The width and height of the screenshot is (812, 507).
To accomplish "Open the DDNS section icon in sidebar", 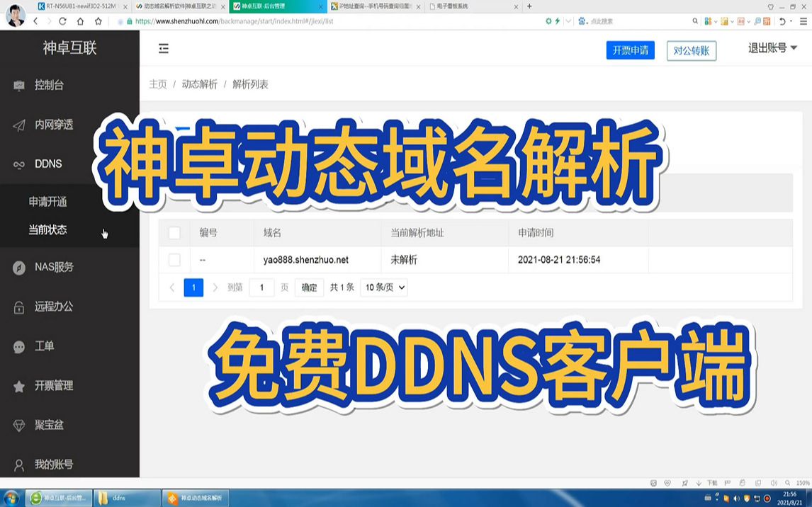I will pos(19,164).
